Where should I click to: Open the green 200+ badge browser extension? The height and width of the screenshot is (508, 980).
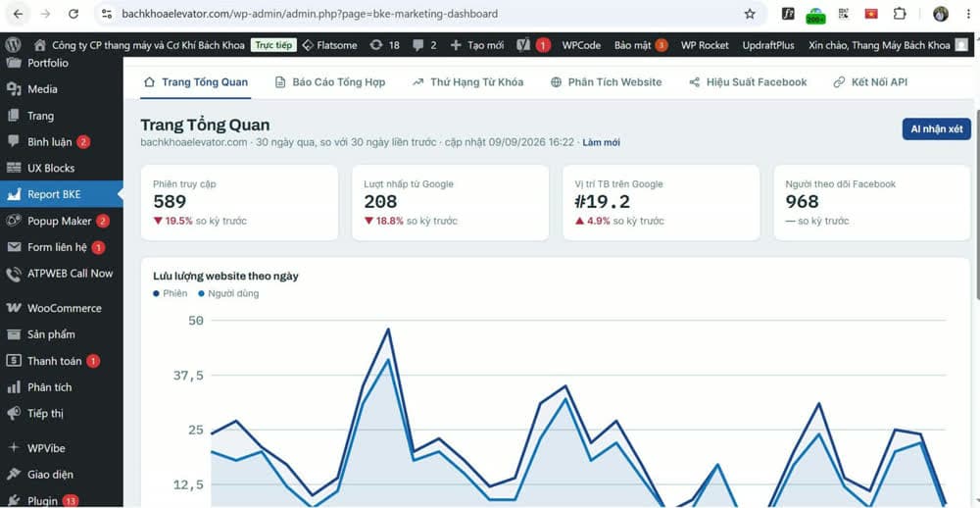click(x=815, y=15)
